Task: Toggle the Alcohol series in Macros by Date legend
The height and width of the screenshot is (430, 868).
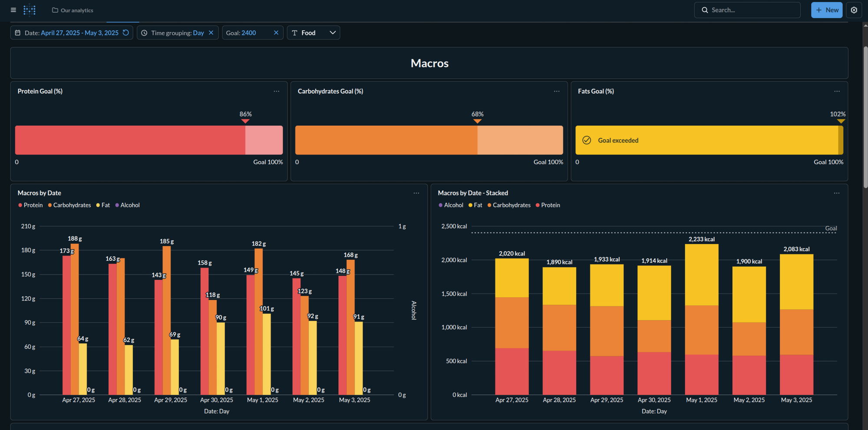Action: (128, 205)
